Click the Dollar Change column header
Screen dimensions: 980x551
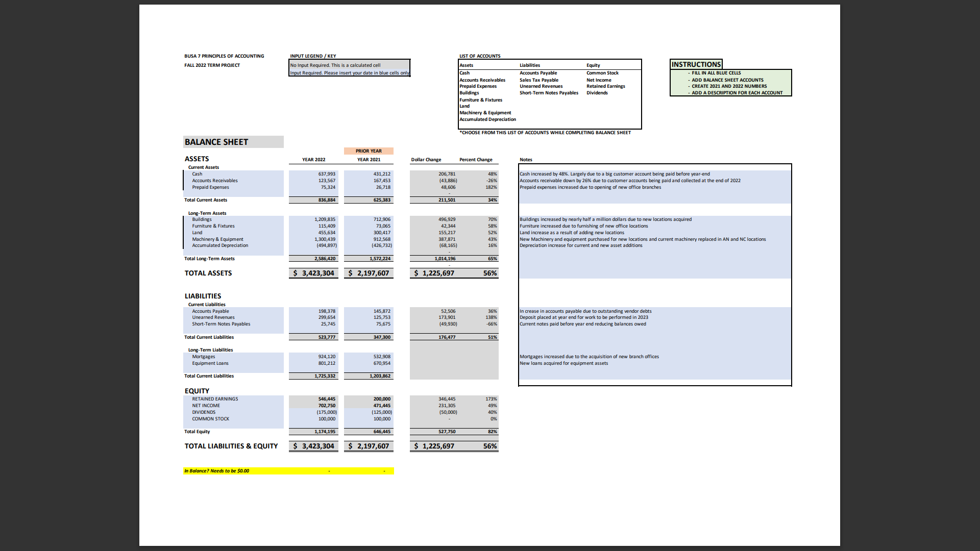(426, 160)
